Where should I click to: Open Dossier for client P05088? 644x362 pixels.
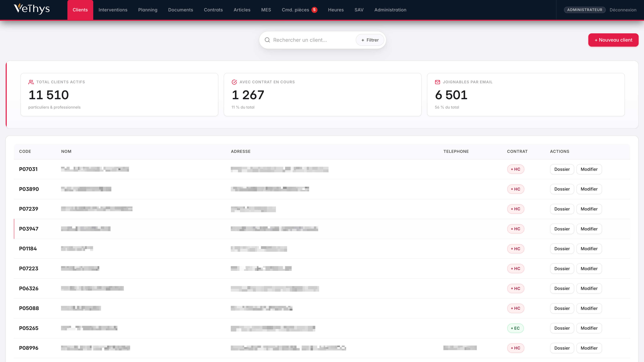pyautogui.click(x=562, y=308)
